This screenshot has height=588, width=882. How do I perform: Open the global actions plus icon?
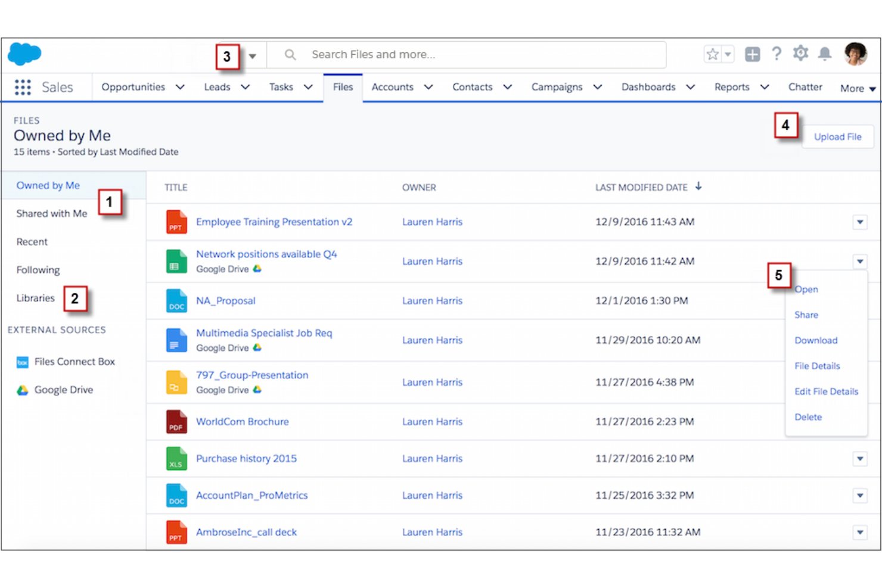(x=752, y=54)
